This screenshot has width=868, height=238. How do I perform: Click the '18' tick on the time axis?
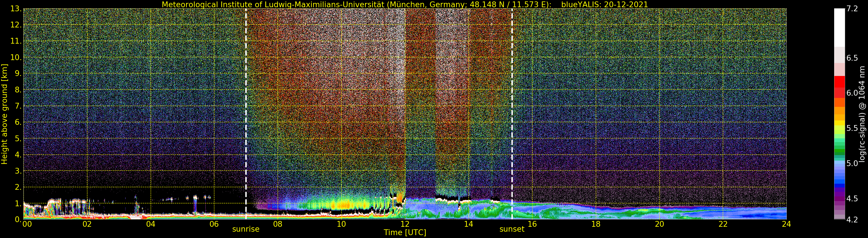pos(596,224)
